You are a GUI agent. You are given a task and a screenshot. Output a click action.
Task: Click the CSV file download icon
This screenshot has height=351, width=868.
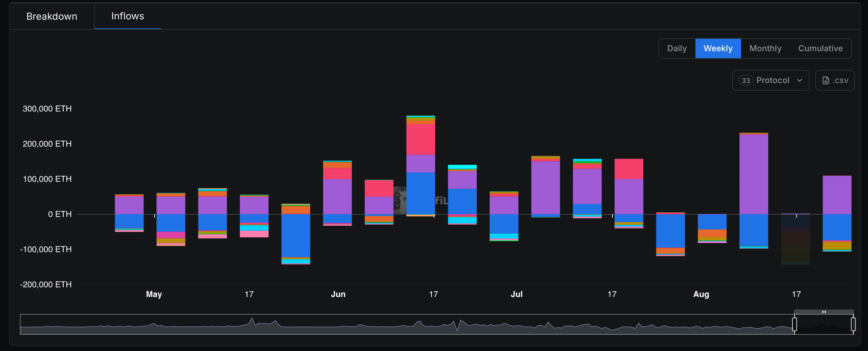pyautogui.click(x=827, y=80)
